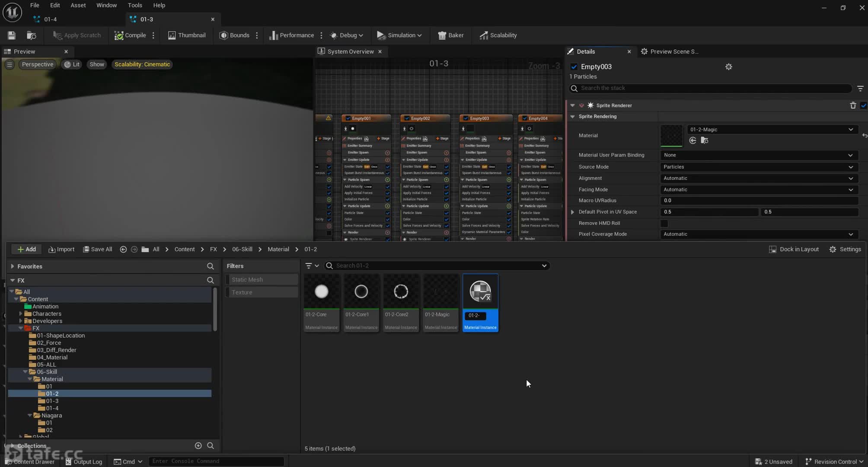Browse to material in Content Browser icon

(705, 141)
